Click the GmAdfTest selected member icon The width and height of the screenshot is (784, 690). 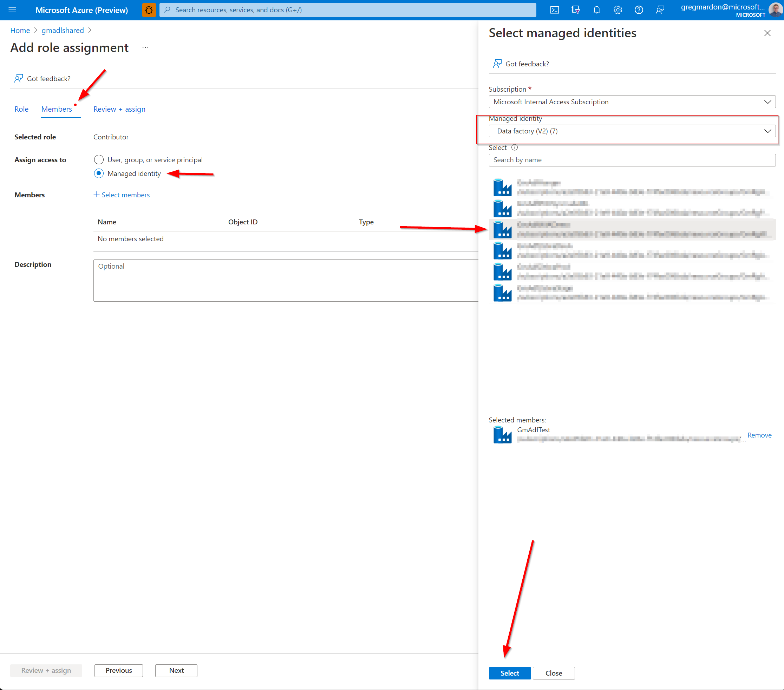pos(502,435)
